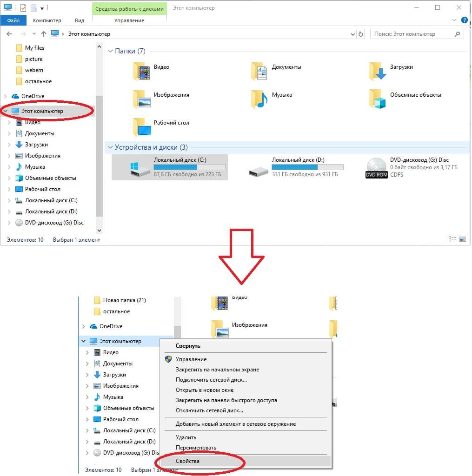Click the Up folder arrow icon
Viewport: 472px width, 476px height.
(44, 34)
